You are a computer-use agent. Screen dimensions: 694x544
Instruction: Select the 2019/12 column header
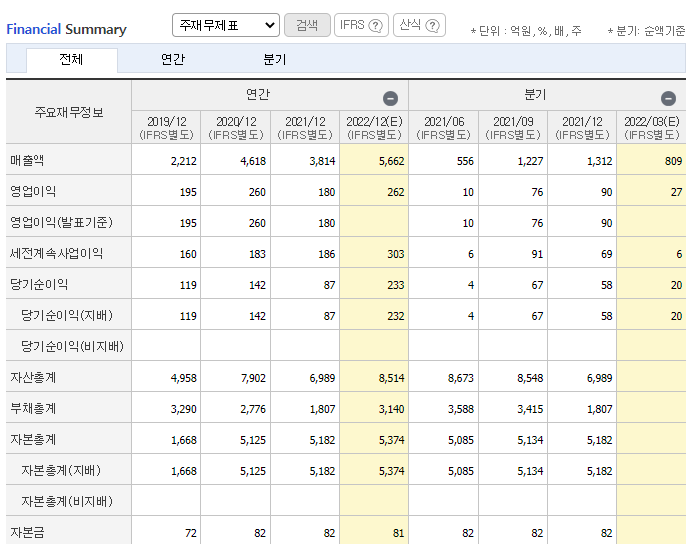tap(166, 127)
